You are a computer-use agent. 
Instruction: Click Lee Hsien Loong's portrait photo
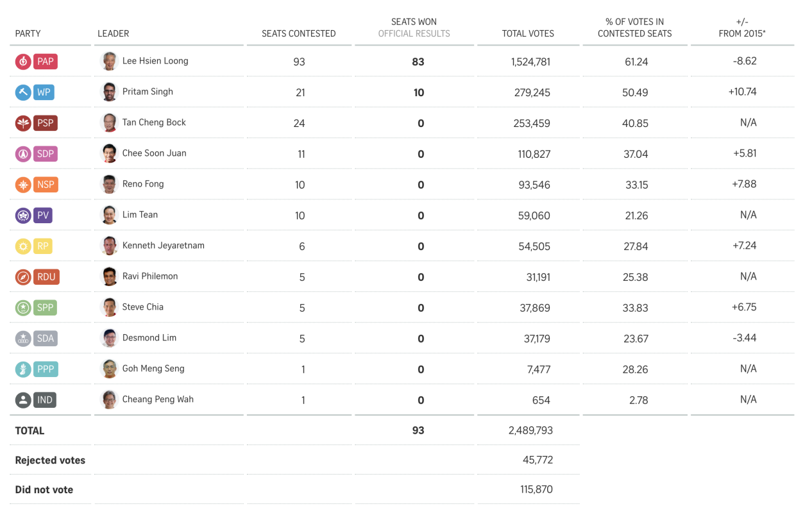[110, 61]
